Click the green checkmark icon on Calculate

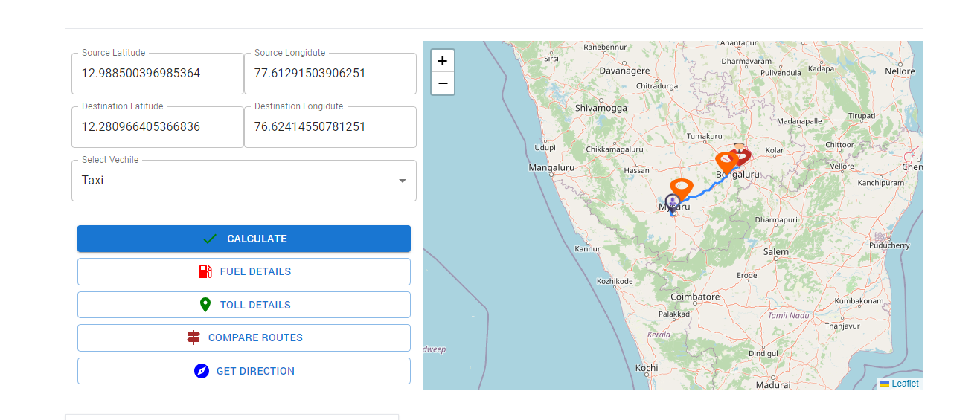point(210,239)
